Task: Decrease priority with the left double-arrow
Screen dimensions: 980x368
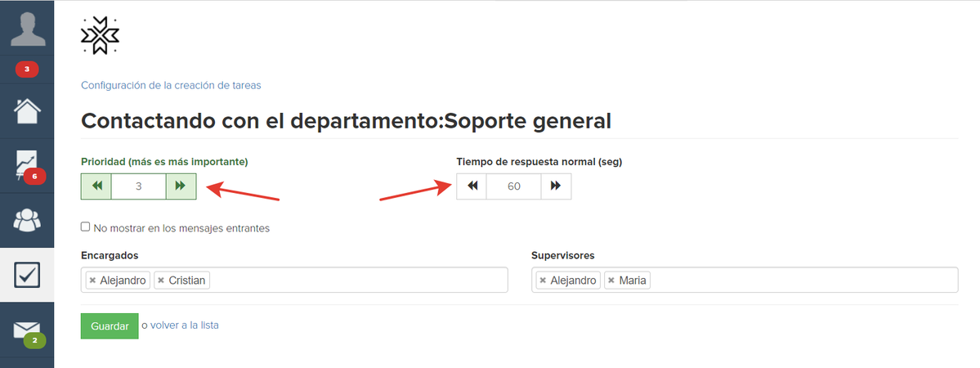Action: [96, 186]
